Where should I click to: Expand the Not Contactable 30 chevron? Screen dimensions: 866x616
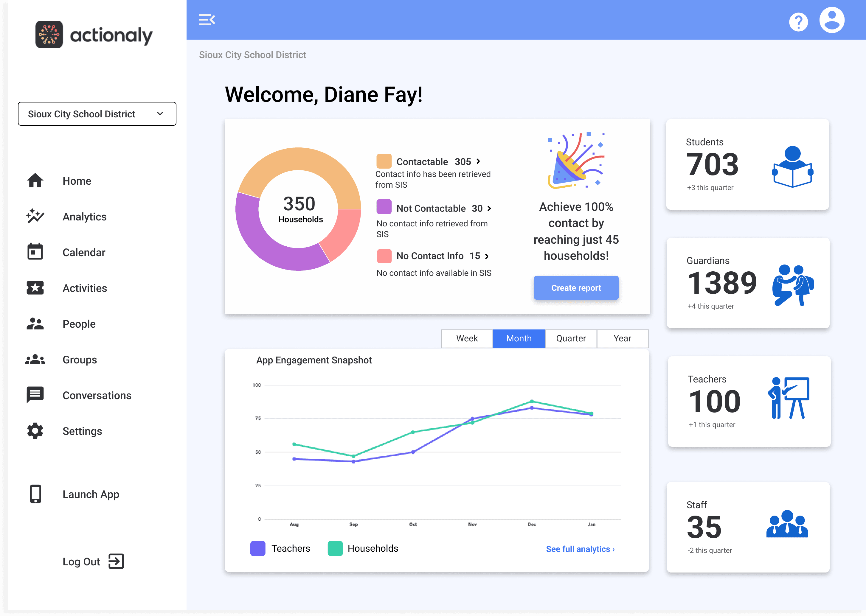pyautogui.click(x=489, y=208)
